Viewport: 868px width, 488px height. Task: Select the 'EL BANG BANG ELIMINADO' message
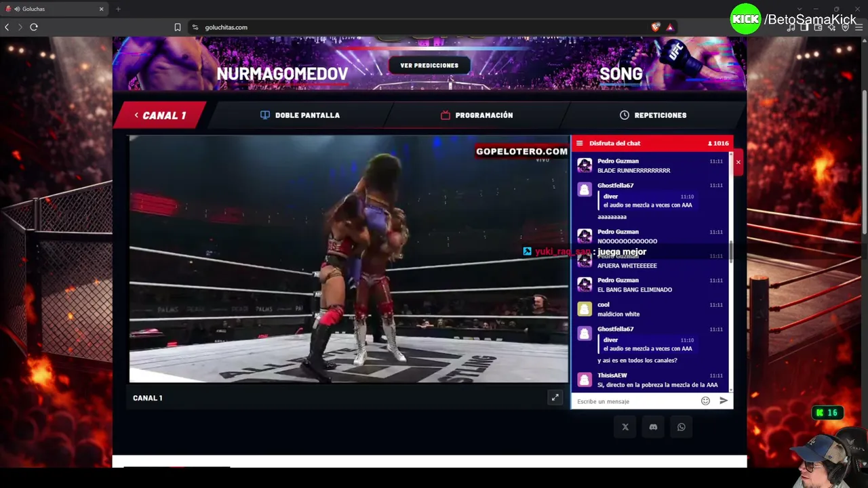(x=635, y=290)
